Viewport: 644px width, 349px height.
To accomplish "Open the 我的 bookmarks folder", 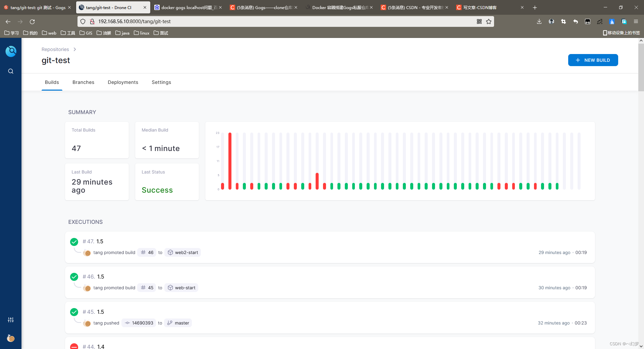I will (30, 33).
